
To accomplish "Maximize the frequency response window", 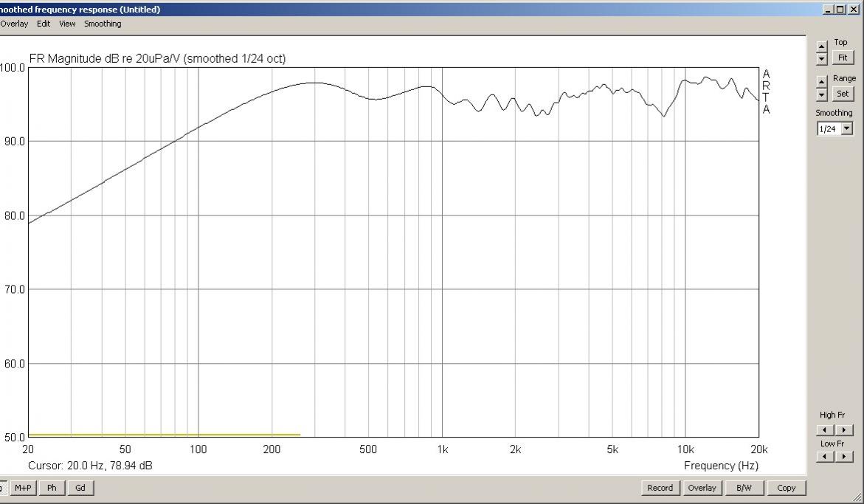I will tap(840, 9).
